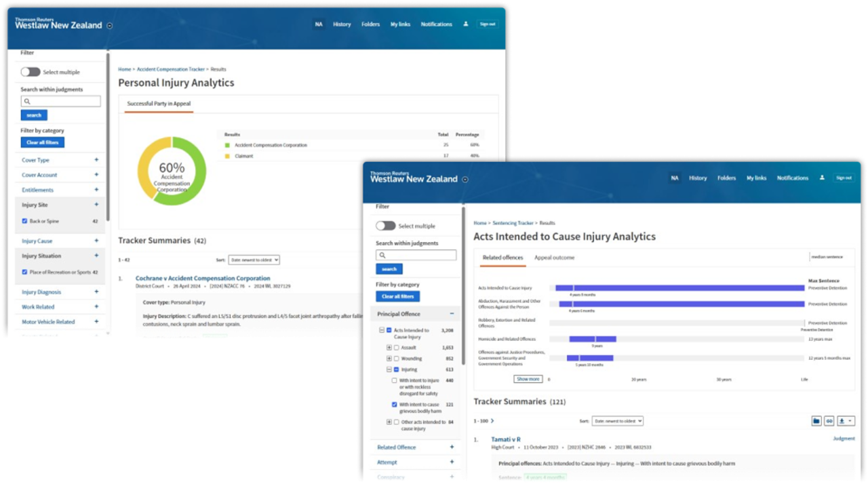Click the green Accident Compensation Corporation legend swatch
The height and width of the screenshot is (488, 868).
pos(228,145)
